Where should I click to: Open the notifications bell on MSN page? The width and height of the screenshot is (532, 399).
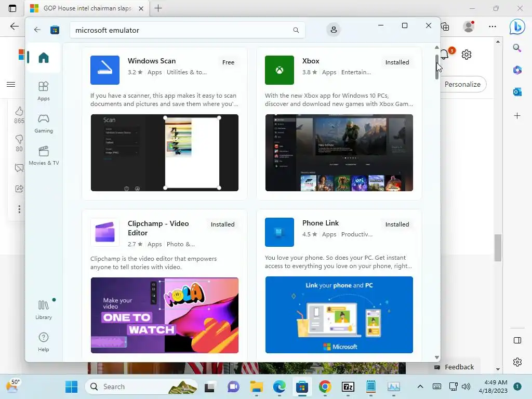point(445,54)
